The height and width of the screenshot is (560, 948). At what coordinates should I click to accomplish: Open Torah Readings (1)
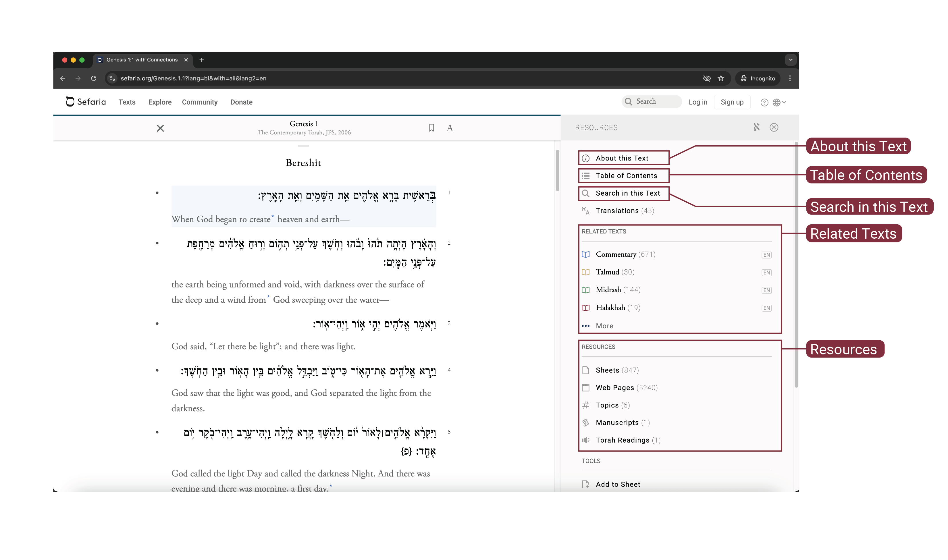(628, 440)
